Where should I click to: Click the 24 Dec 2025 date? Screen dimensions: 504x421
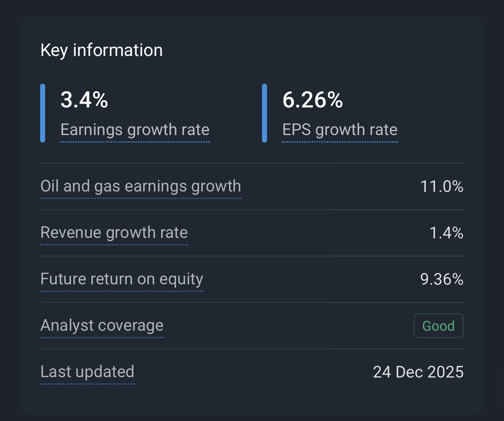pyautogui.click(x=418, y=372)
